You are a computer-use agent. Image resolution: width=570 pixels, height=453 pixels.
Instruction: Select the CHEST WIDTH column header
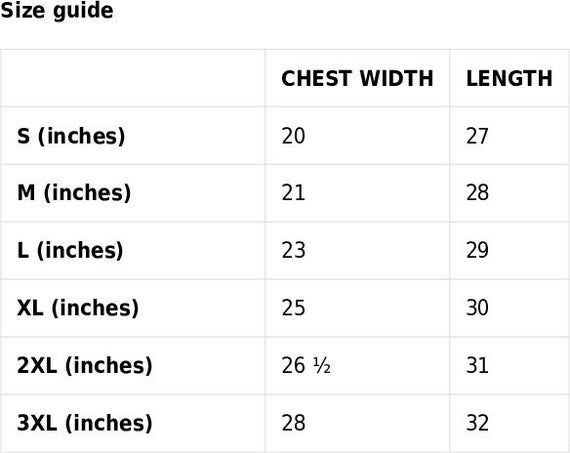tap(357, 79)
